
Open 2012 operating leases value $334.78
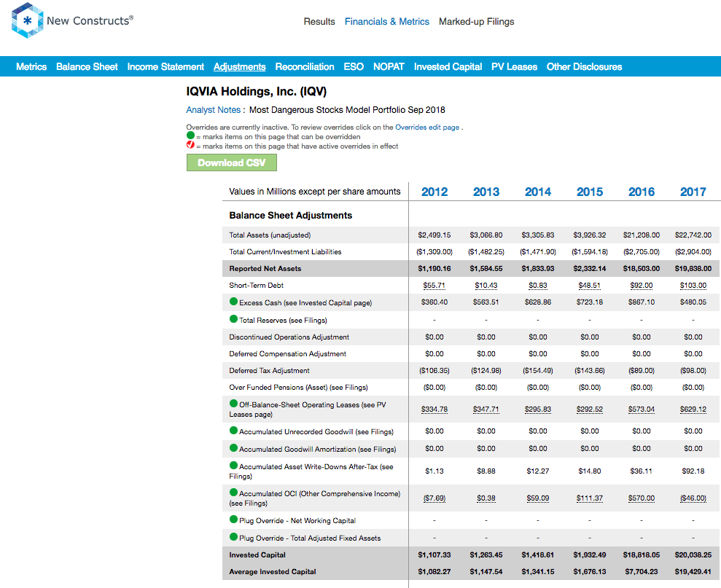(x=434, y=409)
